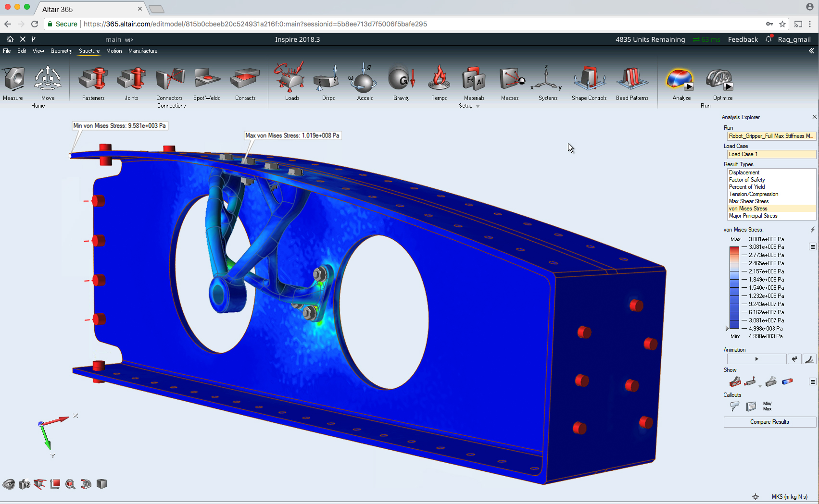Image resolution: width=819 pixels, height=504 pixels.
Task: Open the Load Case 1 dropdown
Action: tap(771, 154)
